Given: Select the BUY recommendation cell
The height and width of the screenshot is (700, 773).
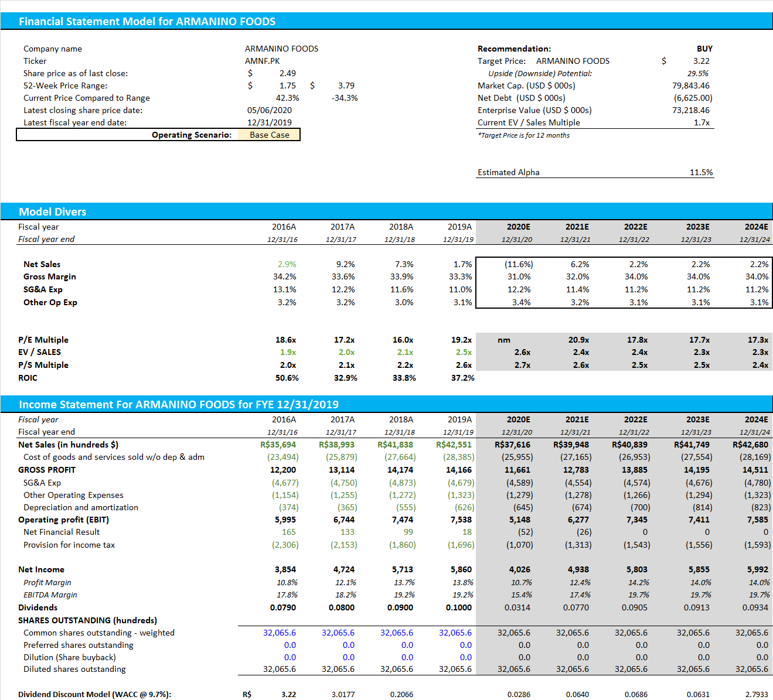Looking at the screenshot, I should (x=704, y=49).
